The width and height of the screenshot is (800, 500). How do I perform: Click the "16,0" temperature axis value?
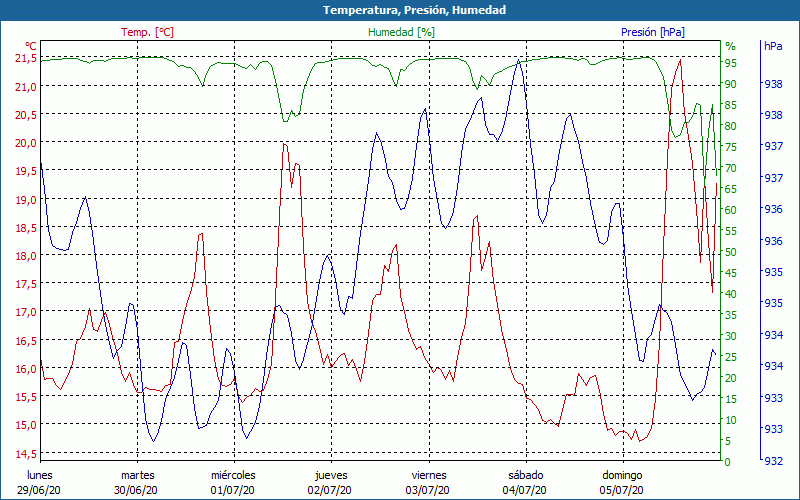tap(26, 368)
